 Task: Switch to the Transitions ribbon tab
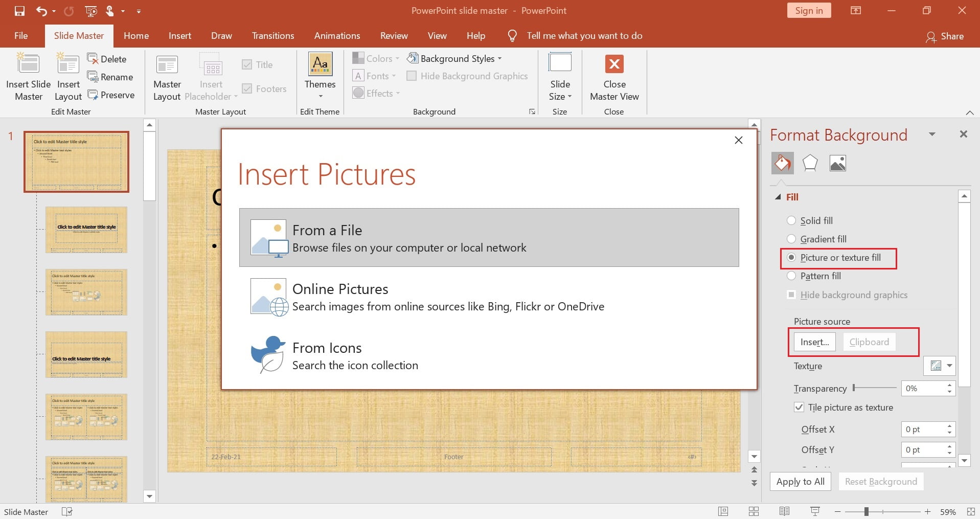[273, 35]
